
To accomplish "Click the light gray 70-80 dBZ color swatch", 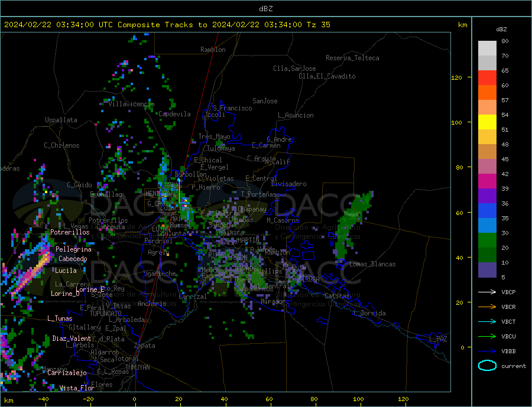I will (487, 48).
